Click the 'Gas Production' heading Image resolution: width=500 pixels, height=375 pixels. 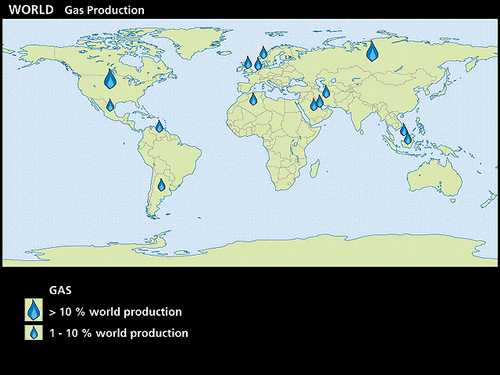[x=104, y=10]
